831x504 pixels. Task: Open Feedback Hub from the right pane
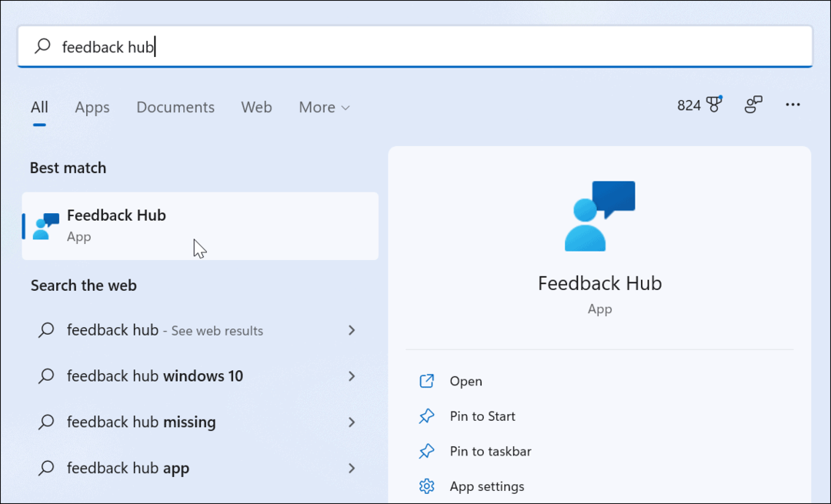point(466,381)
